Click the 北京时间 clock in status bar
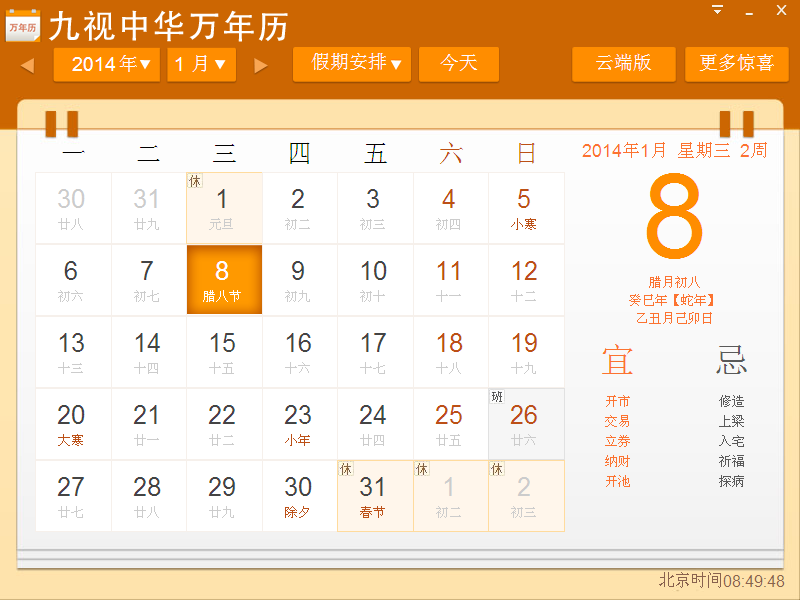Viewport: 800px width, 600px height. pyautogui.click(x=721, y=580)
